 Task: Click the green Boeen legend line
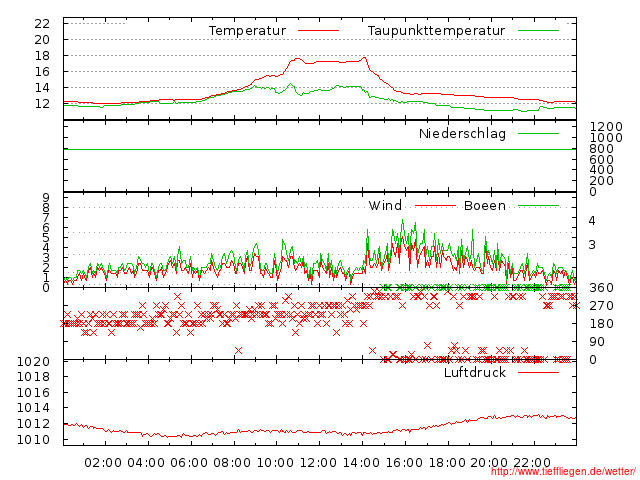[x=538, y=206]
